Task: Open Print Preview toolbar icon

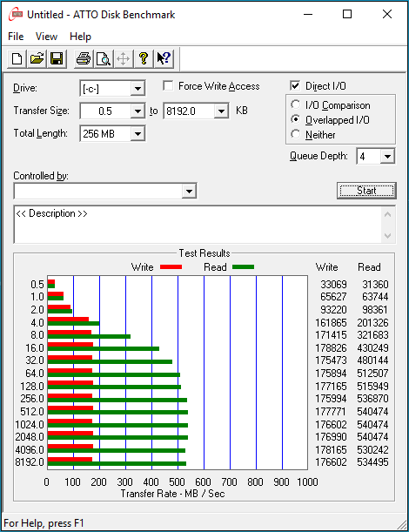Action: (x=104, y=58)
